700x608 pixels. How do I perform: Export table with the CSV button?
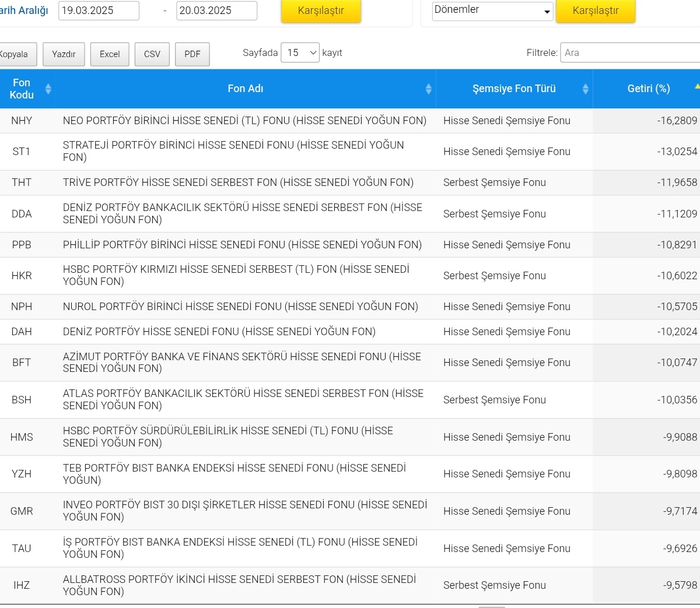pos(152,54)
